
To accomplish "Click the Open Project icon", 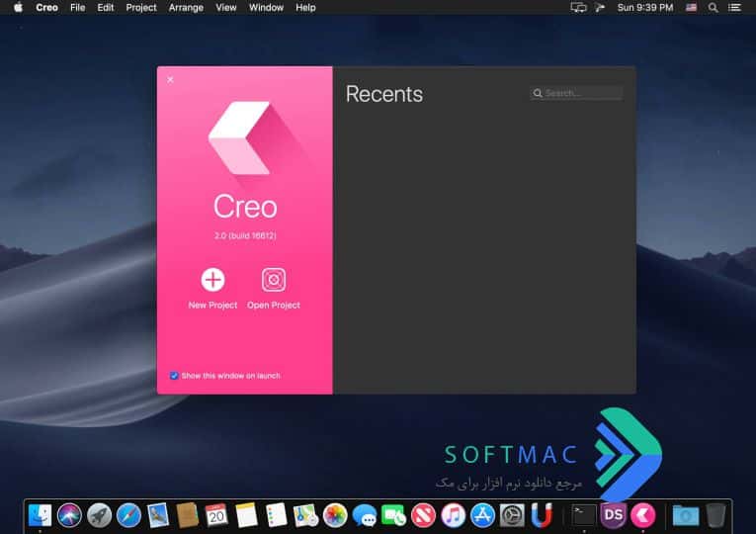I will pos(274,279).
